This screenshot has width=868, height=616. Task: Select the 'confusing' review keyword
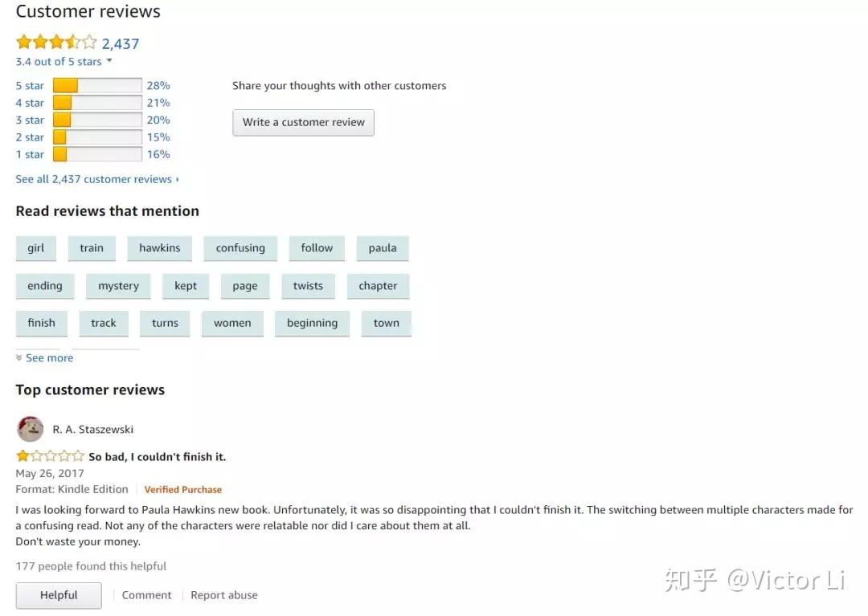pos(240,248)
